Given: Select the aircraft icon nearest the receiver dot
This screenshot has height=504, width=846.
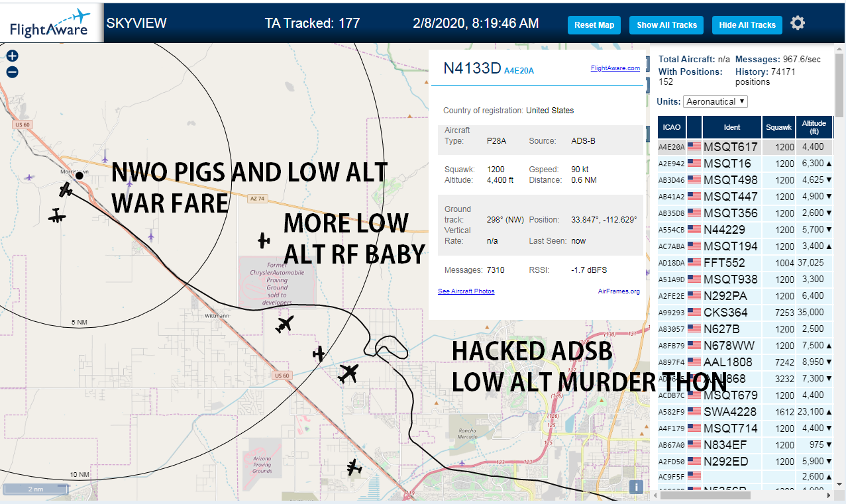Looking at the screenshot, I should point(65,191).
